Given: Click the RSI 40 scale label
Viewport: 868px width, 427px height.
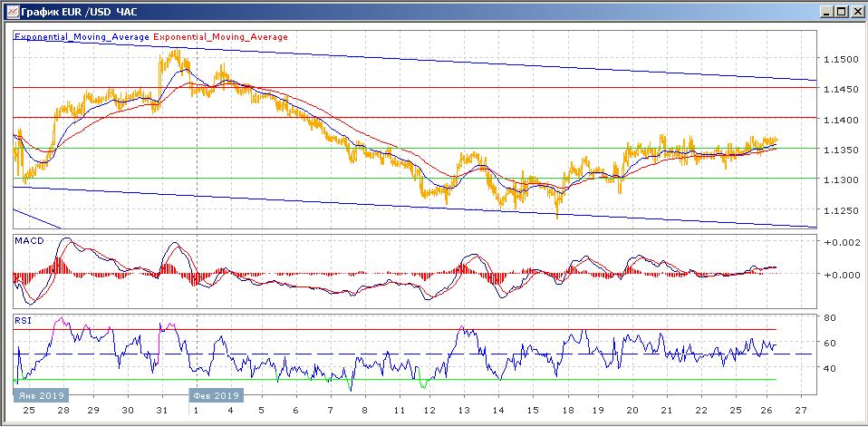Looking at the screenshot, I should [x=830, y=368].
